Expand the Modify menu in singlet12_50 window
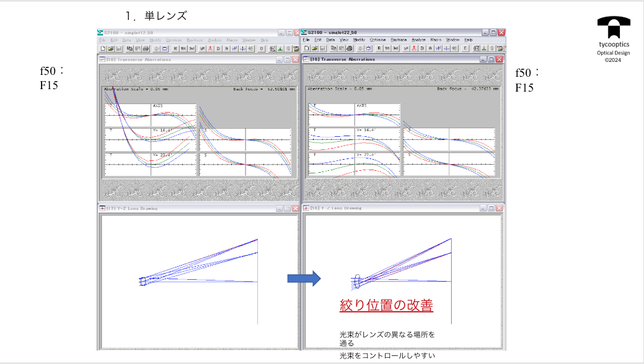Viewport: 644px width, 364px height. [x=155, y=40]
